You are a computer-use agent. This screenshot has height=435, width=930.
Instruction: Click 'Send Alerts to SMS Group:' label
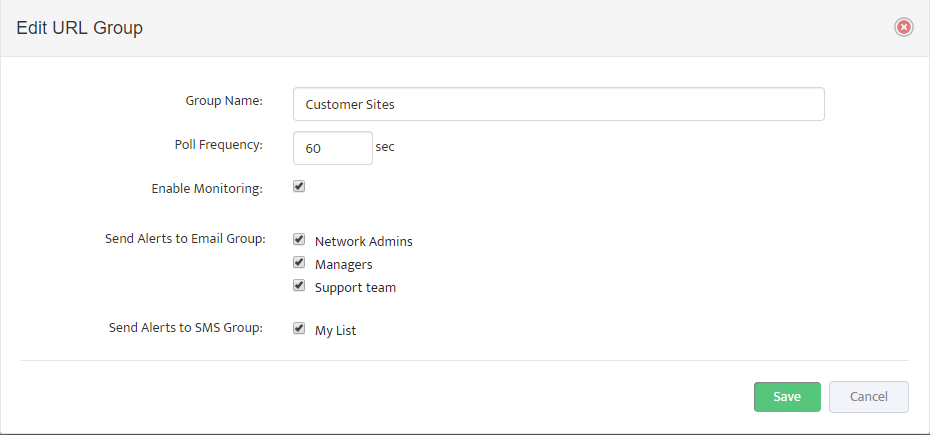click(186, 328)
